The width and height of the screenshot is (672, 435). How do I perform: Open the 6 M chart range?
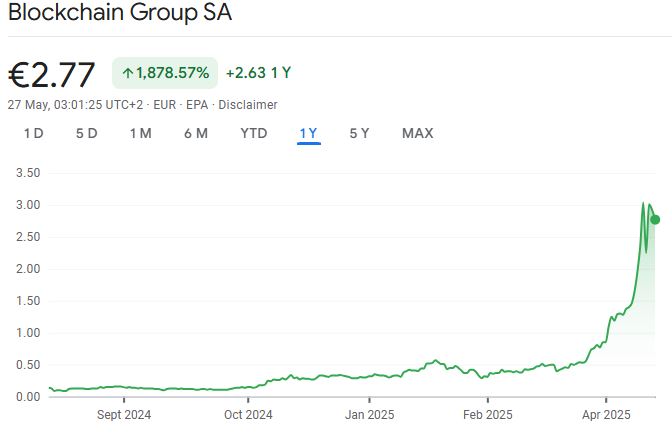[x=196, y=133]
